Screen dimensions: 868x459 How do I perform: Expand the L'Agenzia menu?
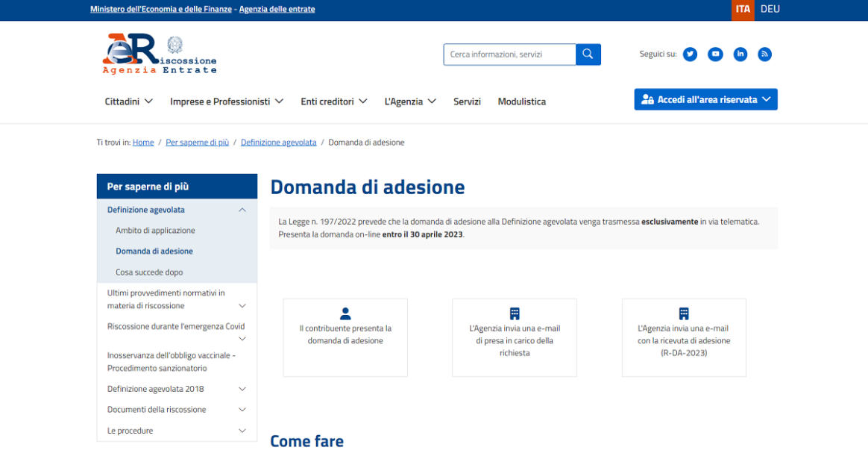(x=410, y=102)
